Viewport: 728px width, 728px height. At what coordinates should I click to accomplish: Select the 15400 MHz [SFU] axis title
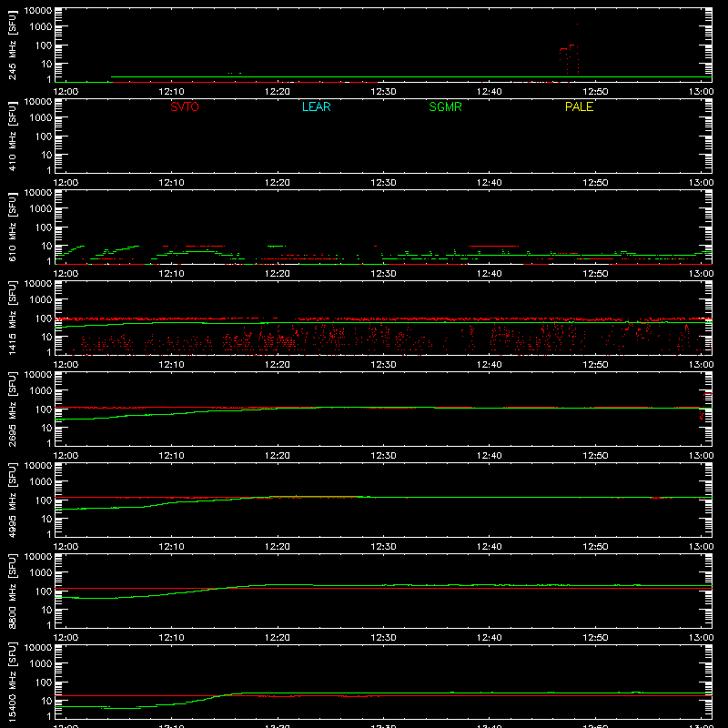(x=12, y=682)
